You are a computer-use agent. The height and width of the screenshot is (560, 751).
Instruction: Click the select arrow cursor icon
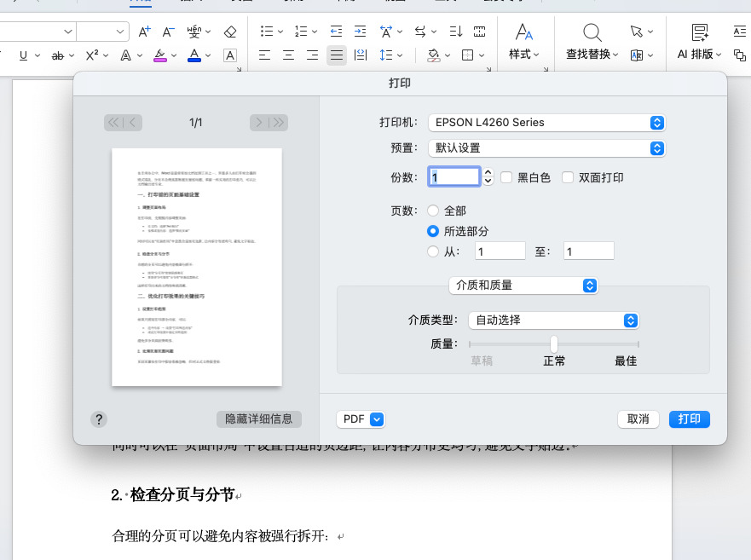point(636,32)
